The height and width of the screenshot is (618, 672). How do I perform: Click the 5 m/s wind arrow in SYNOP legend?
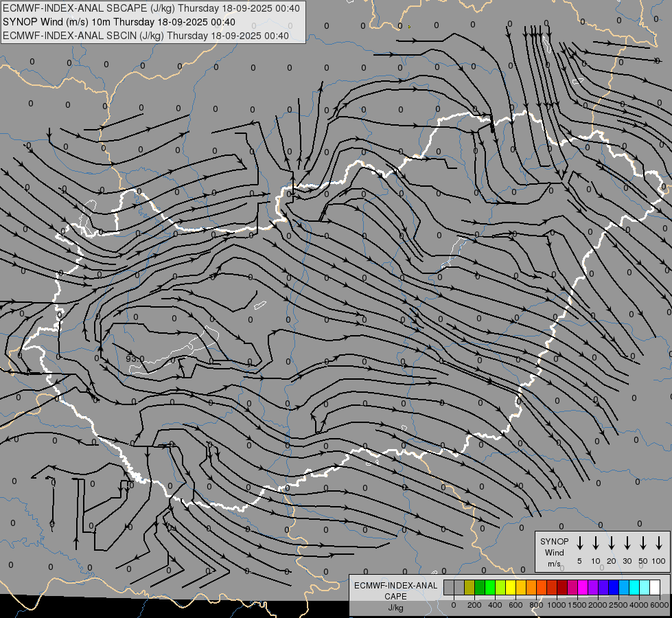click(580, 543)
